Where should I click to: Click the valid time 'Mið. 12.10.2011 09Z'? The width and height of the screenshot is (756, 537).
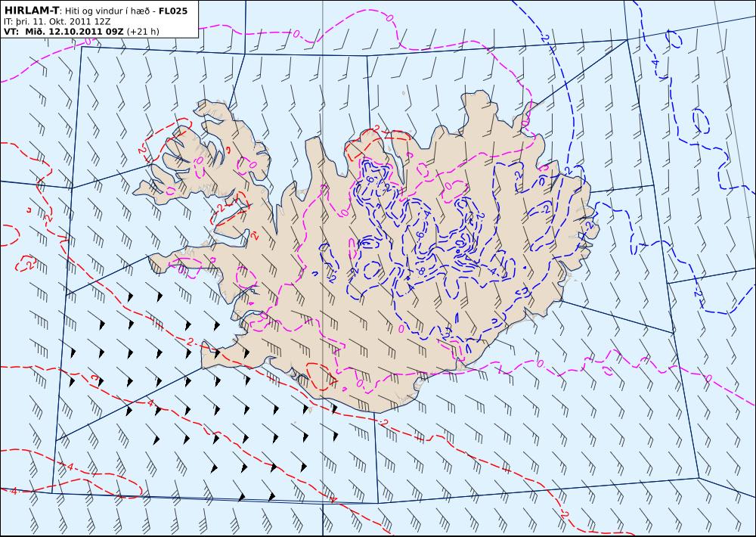pyautogui.click(x=73, y=32)
